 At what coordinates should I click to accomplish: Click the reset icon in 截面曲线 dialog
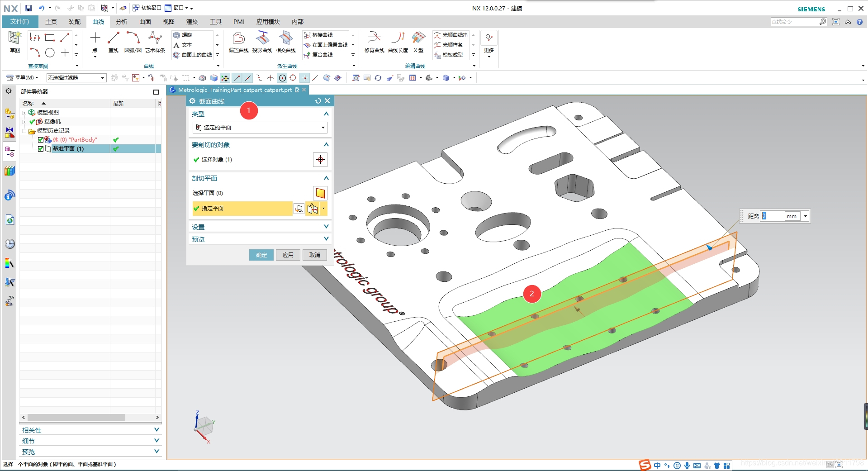[318, 101]
